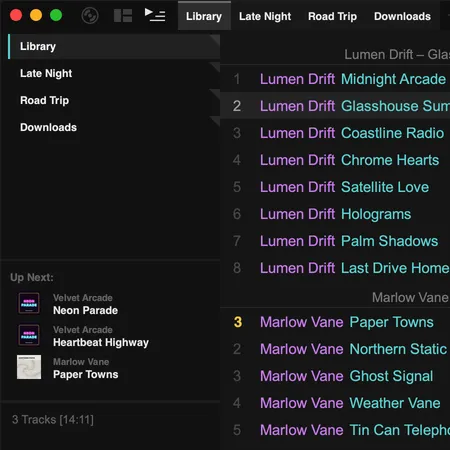
Task: Select Paper Towns title in Up Next
Action: [x=86, y=374]
